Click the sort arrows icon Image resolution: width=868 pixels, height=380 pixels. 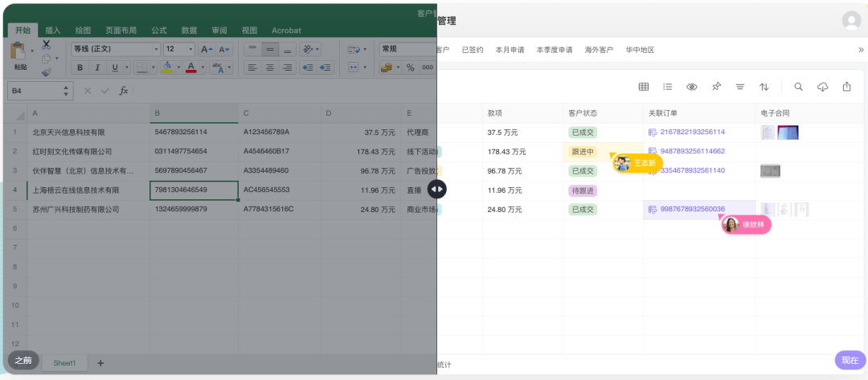(764, 87)
